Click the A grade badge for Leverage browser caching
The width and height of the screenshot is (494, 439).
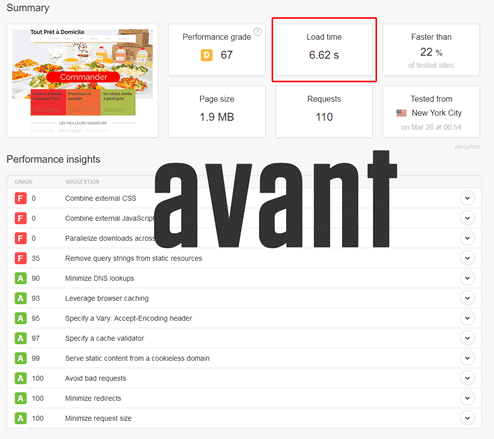point(21,298)
